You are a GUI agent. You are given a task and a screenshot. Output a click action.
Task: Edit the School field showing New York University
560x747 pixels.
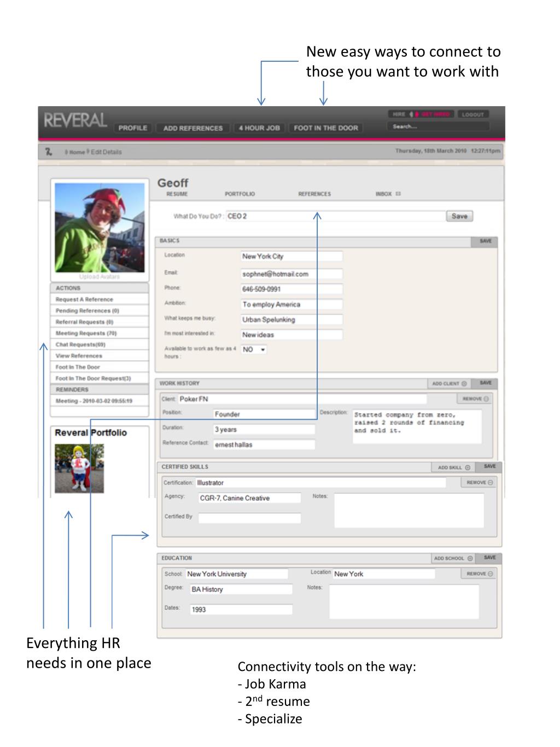[237, 574]
